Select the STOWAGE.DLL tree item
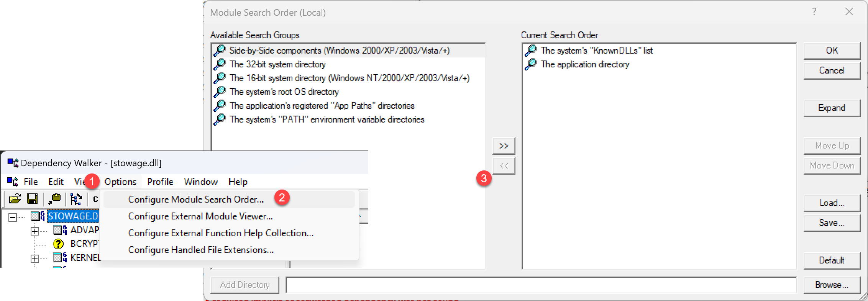This screenshot has height=301, width=868. tap(73, 216)
